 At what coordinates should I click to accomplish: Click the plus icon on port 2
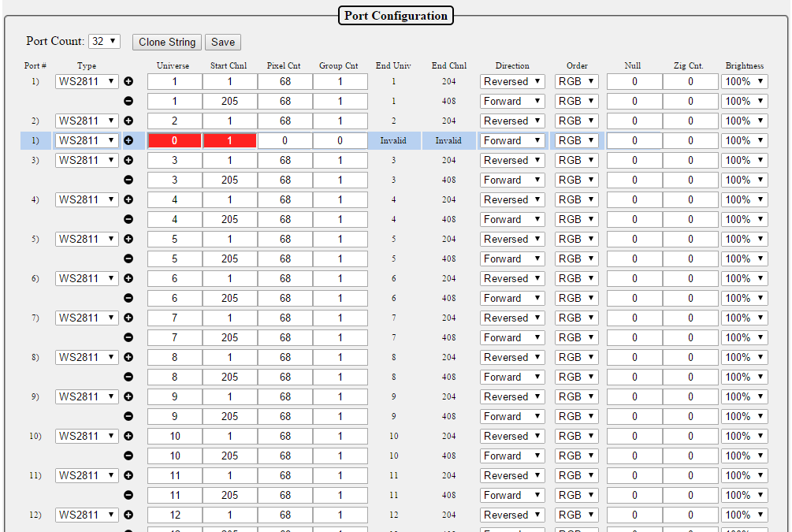pyautogui.click(x=128, y=121)
